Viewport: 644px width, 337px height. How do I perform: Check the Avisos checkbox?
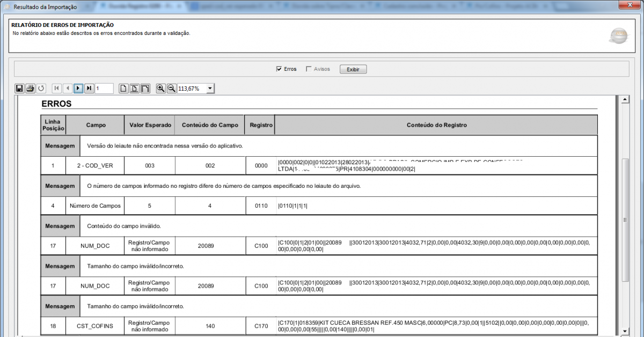click(308, 69)
